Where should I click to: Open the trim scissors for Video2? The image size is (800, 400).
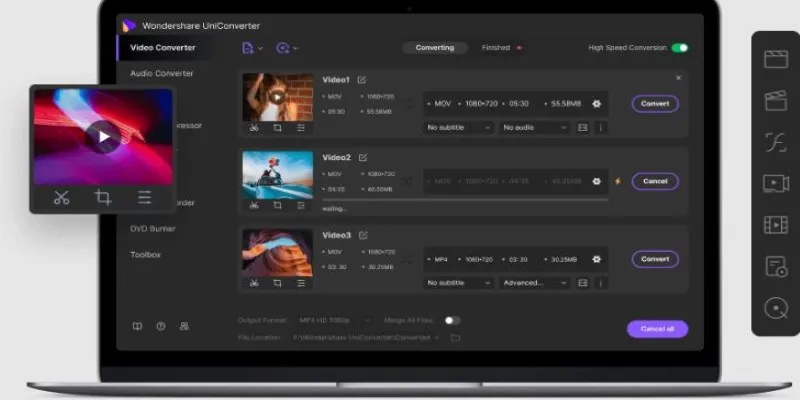(254, 205)
